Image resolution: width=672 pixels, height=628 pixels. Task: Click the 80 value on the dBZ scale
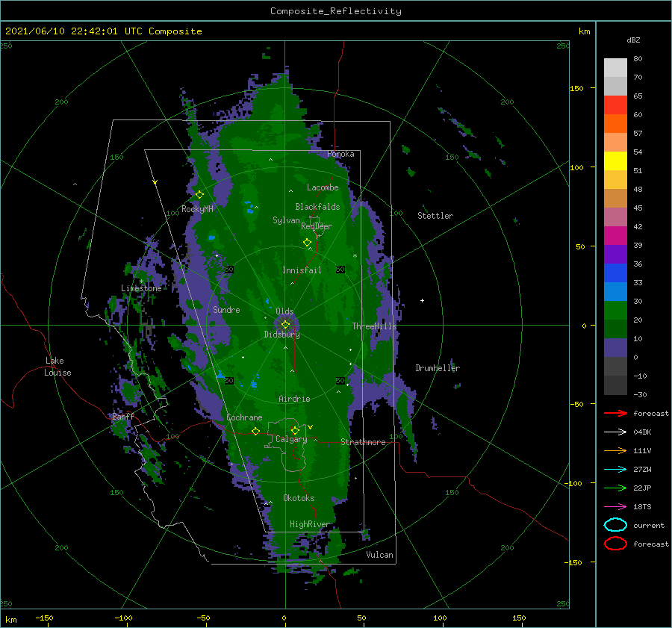pos(638,58)
